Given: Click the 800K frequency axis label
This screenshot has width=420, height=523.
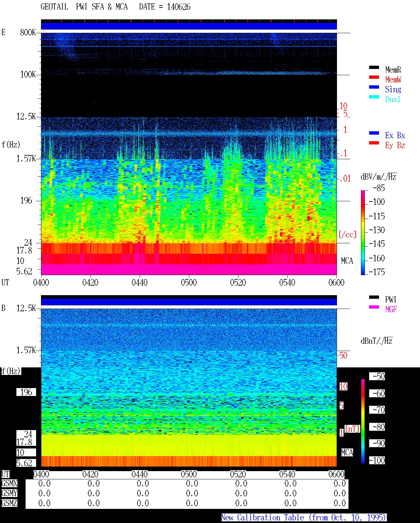Looking at the screenshot, I should pyautogui.click(x=28, y=33).
